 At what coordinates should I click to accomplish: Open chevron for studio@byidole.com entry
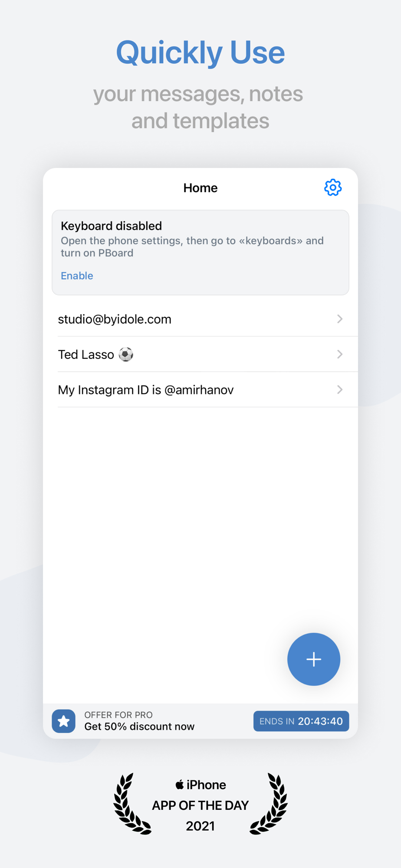(340, 319)
